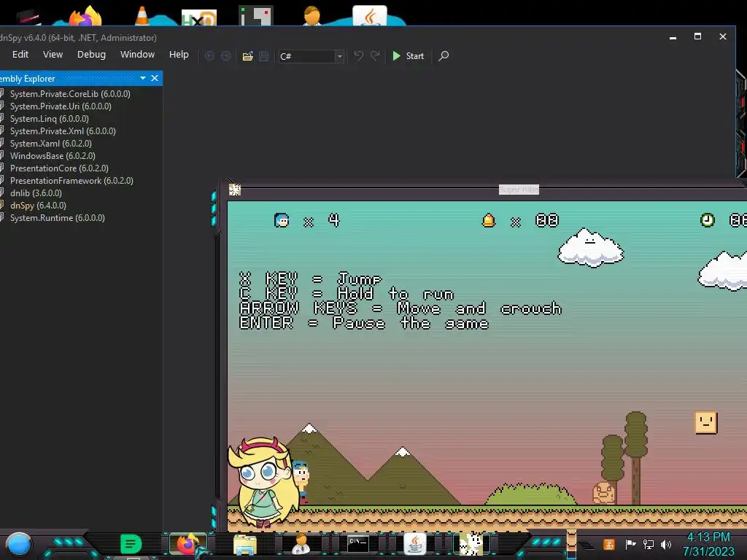Select System.Linq (6.0.0.0) assembly

[49, 119]
